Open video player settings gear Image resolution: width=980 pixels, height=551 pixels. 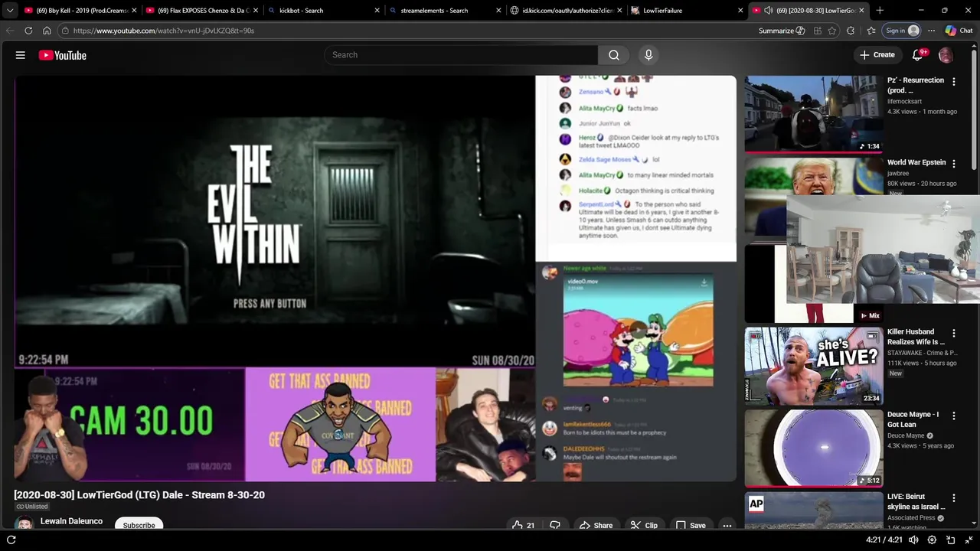(932, 540)
